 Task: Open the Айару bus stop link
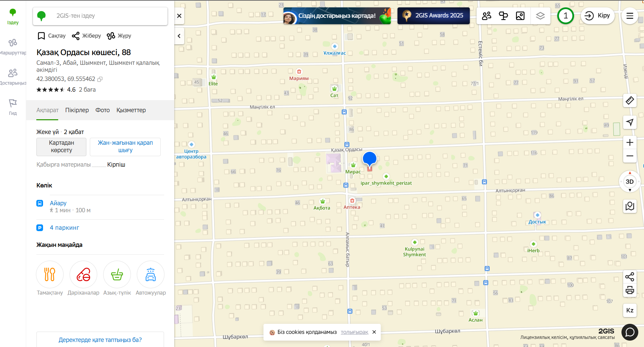58,203
